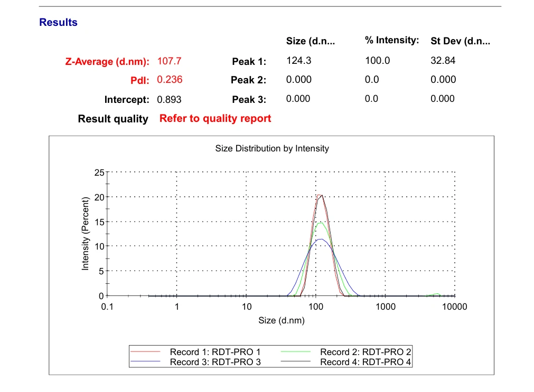Click Peak 1 intensity value 100.0
This screenshot has height=392, width=534.
[377, 61]
